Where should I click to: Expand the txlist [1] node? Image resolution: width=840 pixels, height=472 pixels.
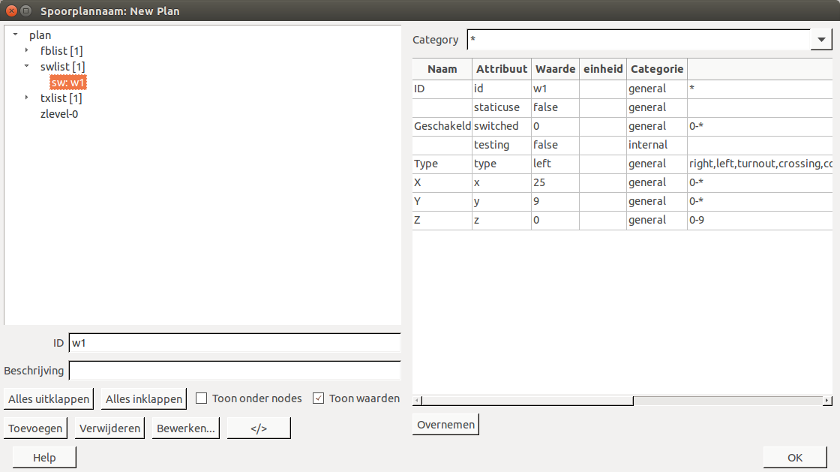pos(27,98)
